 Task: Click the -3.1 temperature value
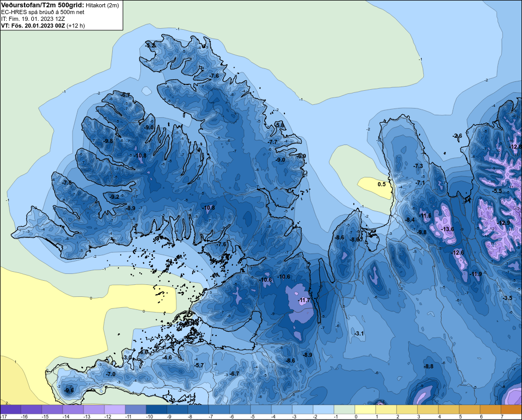coord(359,333)
